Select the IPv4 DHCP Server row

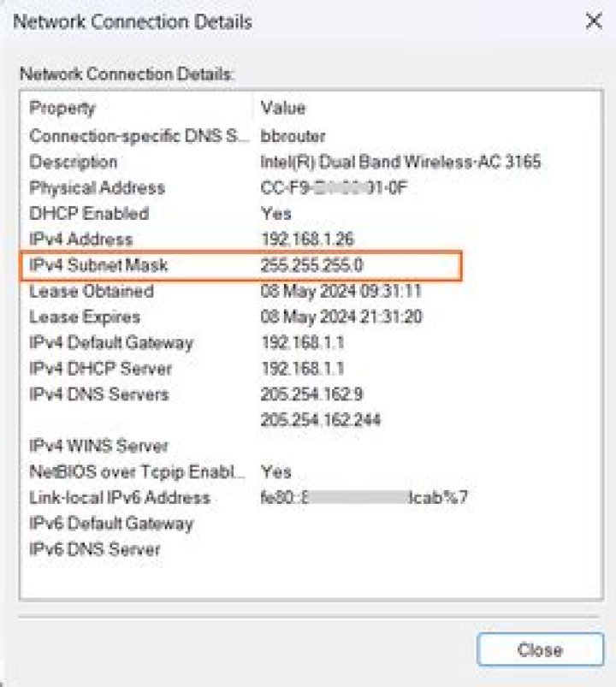pyautogui.click(x=101, y=369)
